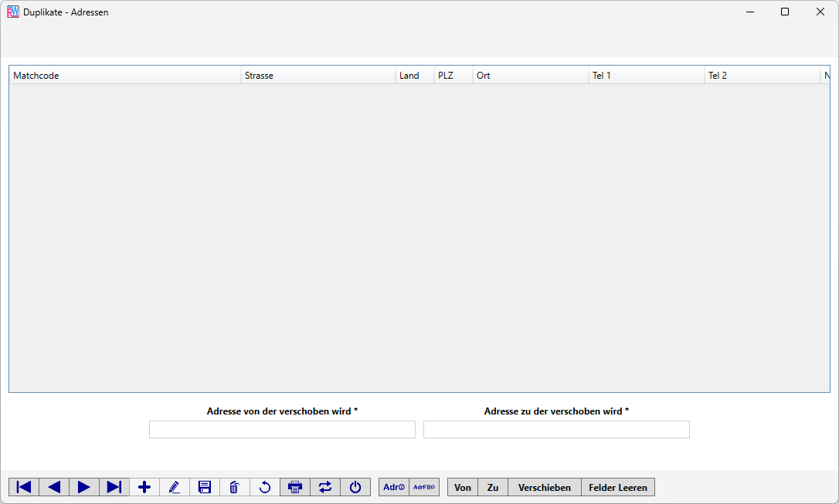This screenshot has height=504, width=839.
Task: Clear fields with Felder Leeren button
Action: click(618, 487)
